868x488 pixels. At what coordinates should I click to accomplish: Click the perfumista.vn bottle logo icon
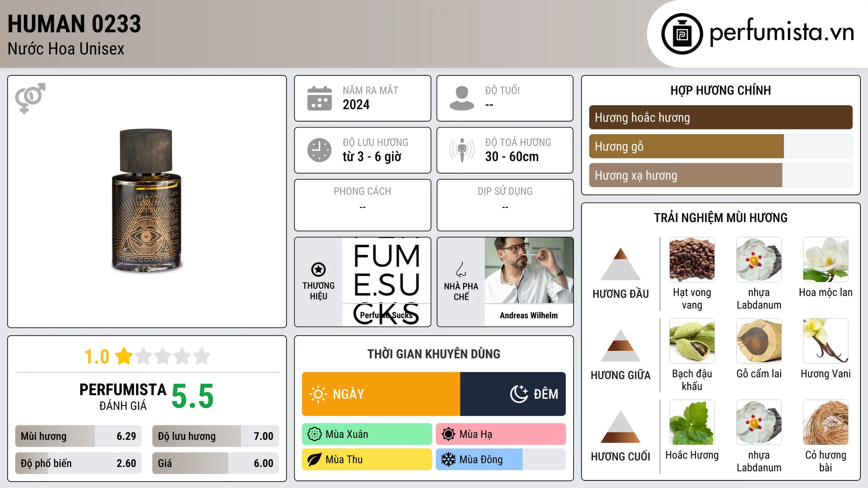682,34
